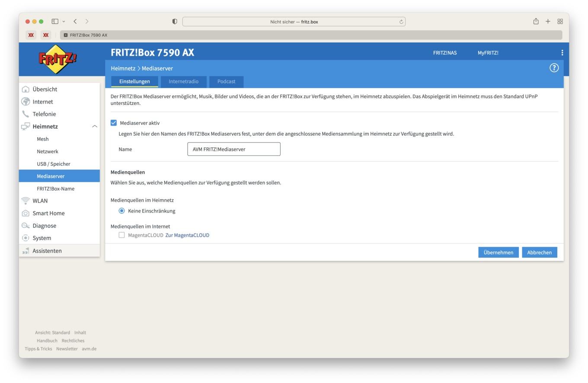
Task: Click the Übersicht house icon
Action: coord(26,89)
